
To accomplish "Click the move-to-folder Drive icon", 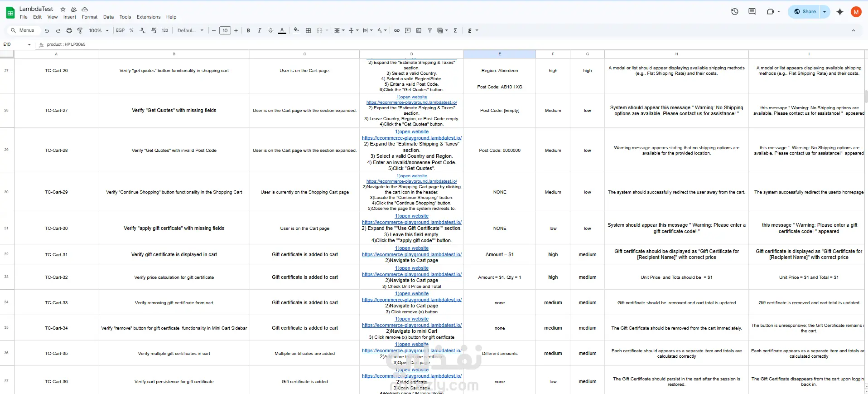I will tap(74, 9).
